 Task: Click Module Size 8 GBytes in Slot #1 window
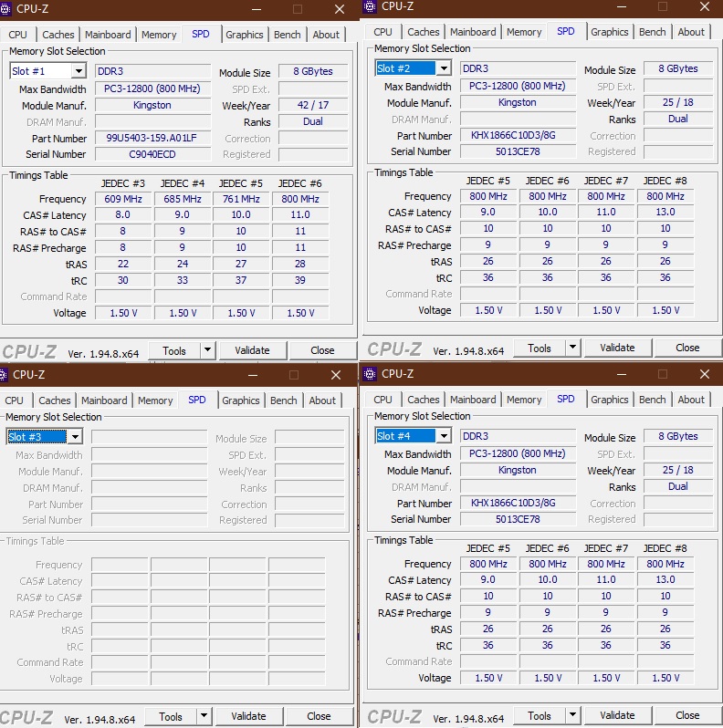pos(313,71)
